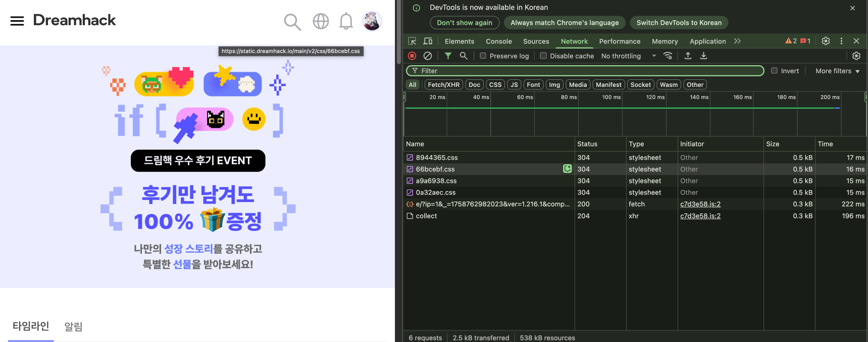Stop recording network log
Image resolution: width=868 pixels, height=342 pixels.
pos(412,56)
